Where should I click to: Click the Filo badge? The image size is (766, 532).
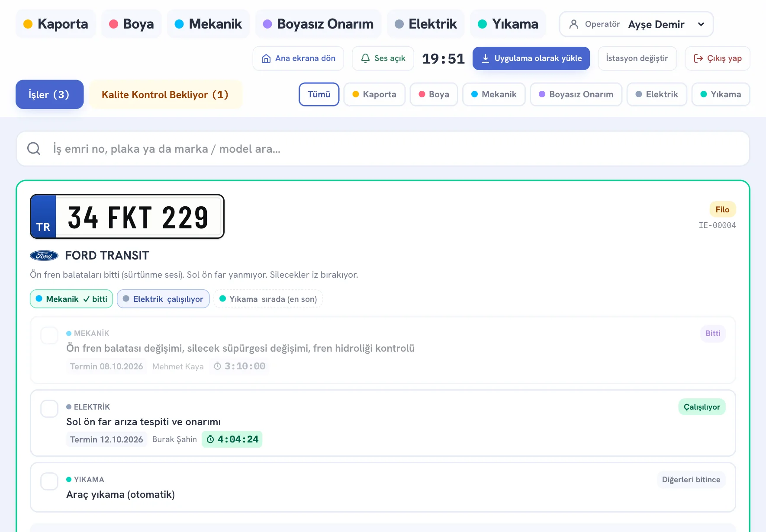click(722, 209)
